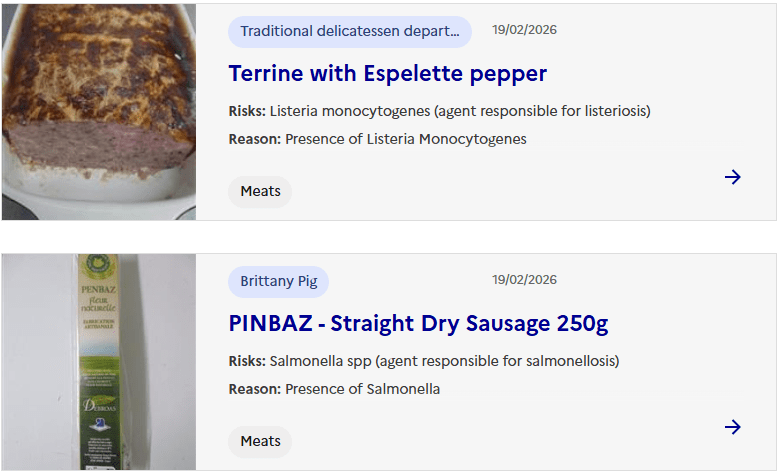Click the arrow icon on the PINBAZ sausage card
777x474 pixels.
tap(732, 427)
